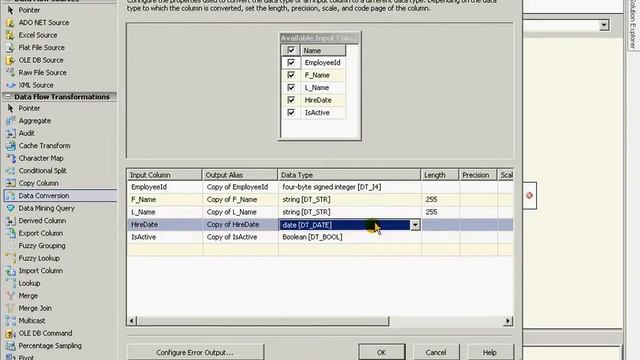Screen dimensions: 640x360
Task: Click the OK button
Action: (382, 352)
